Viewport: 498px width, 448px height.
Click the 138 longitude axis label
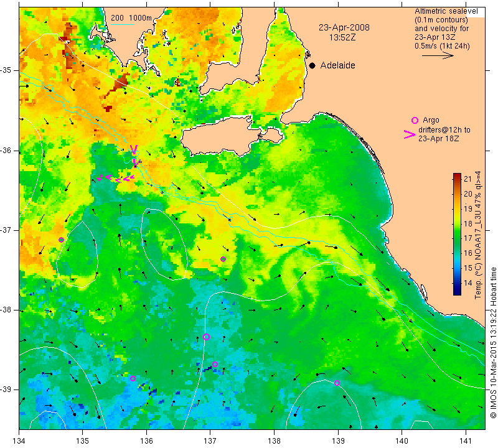click(274, 441)
